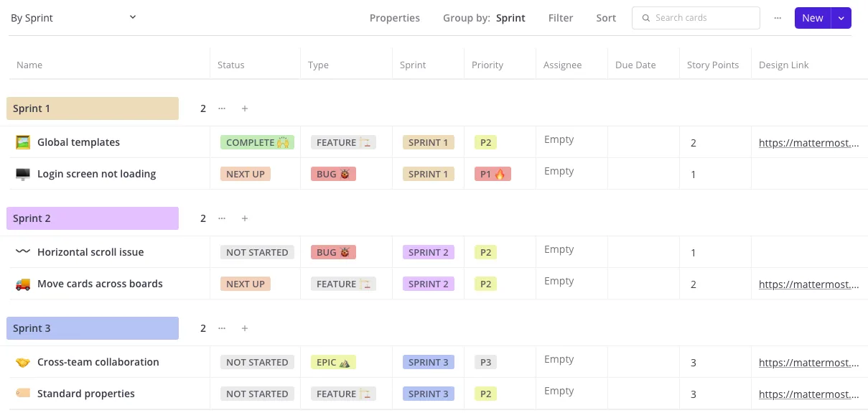Create a new card with New button

pyautogui.click(x=813, y=18)
